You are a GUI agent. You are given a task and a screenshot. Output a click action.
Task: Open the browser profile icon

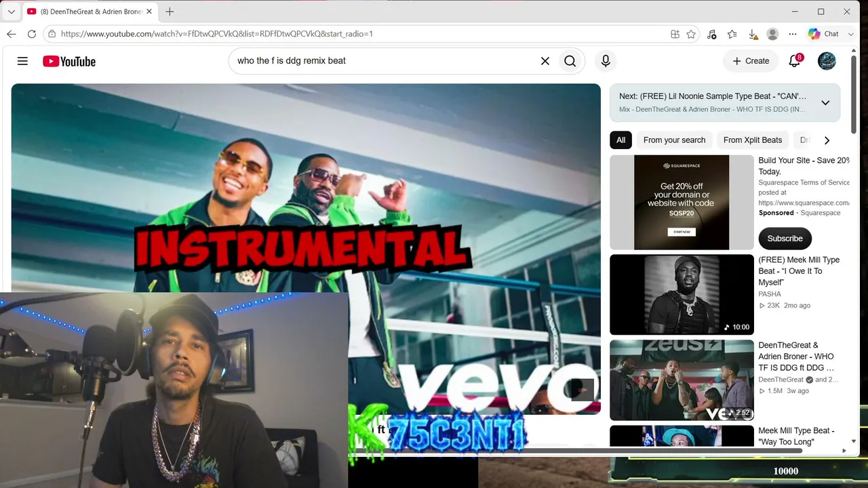click(x=772, y=34)
